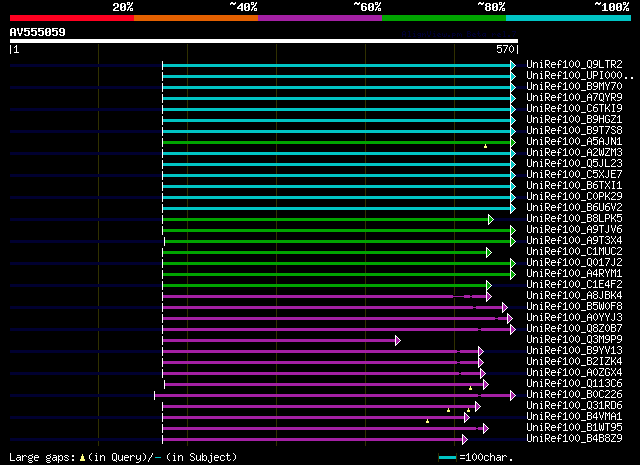The width and height of the screenshot is (640, 465).
Task: Select the UniRef100_Q9LTR2 label
Action: click(574, 65)
